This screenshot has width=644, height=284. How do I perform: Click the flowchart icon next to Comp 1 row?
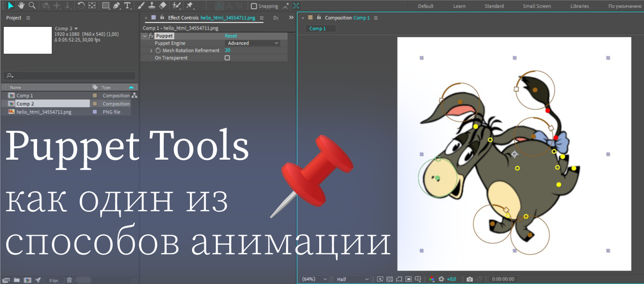134,95
